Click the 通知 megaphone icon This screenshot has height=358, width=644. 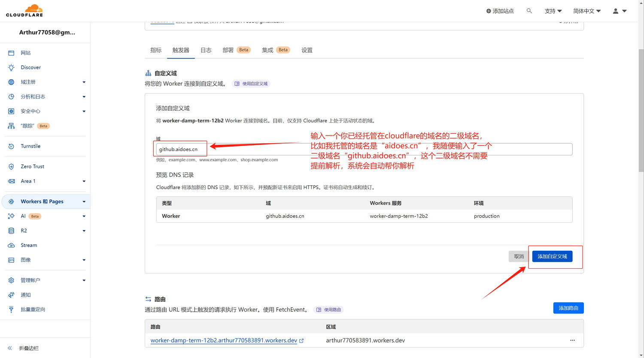pyautogui.click(x=11, y=295)
